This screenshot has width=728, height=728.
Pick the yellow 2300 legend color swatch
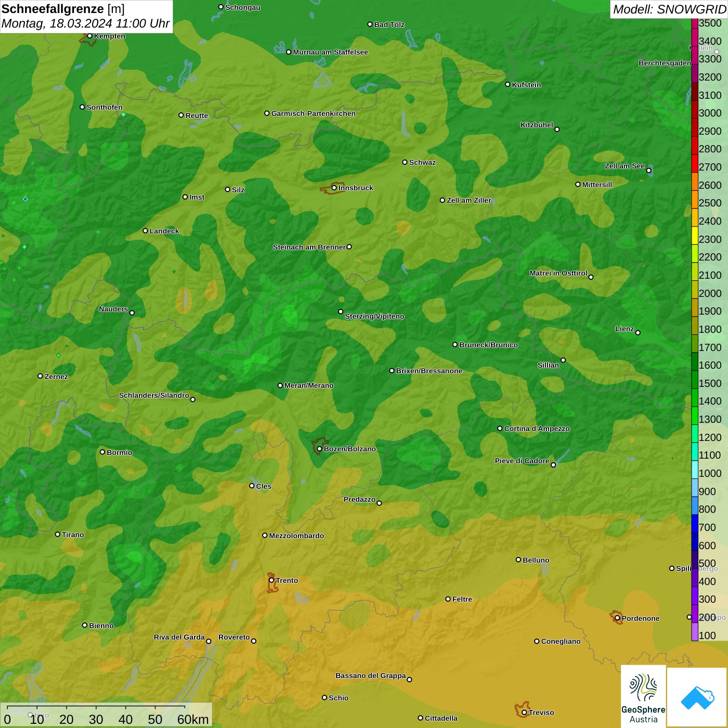pyautogui.click(x=695, y=236)
